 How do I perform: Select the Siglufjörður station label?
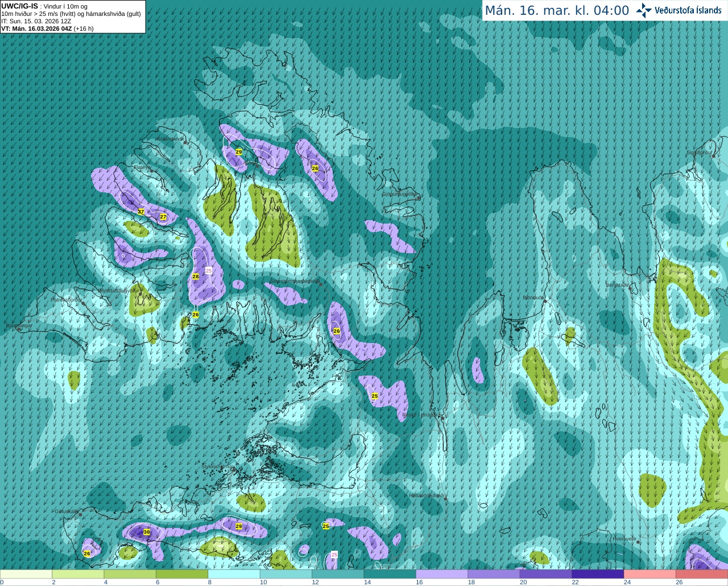pos(699,152)
